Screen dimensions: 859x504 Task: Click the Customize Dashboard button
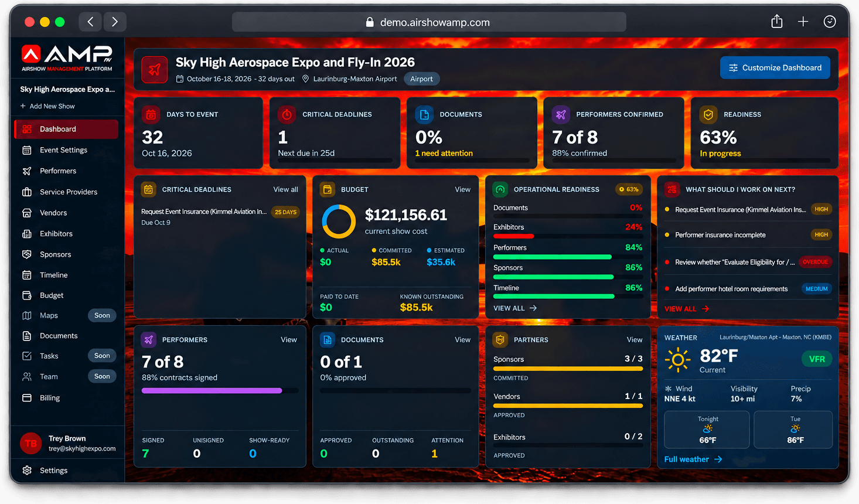775,67
